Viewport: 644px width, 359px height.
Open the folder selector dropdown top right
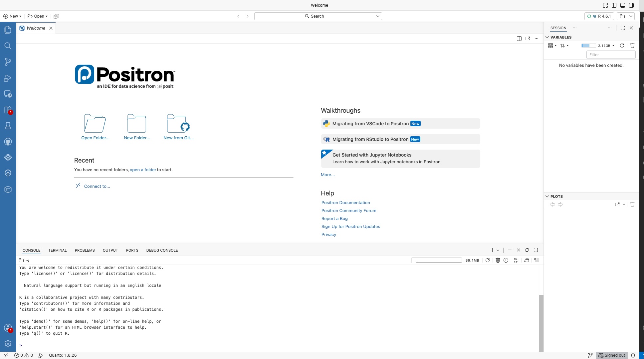[x=626, y=16]
